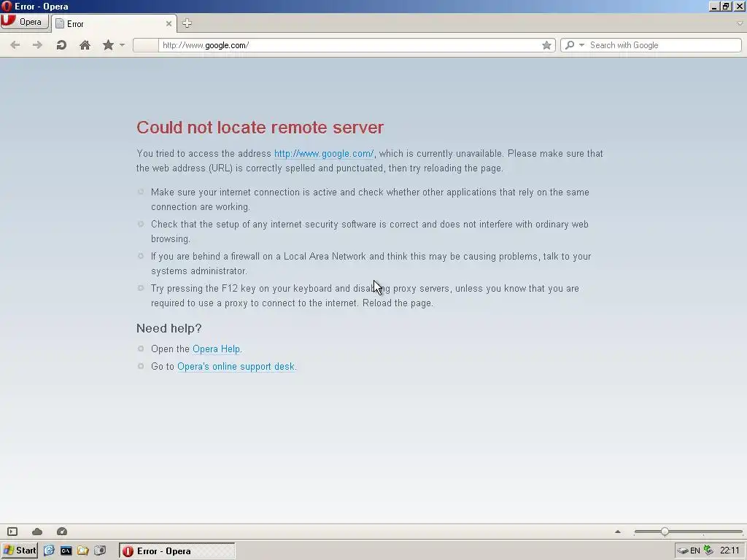The height and width of the screenshot is (560, 747).
Task: Click the 'Could not locate remote server' heading
Action: [260, 128]
